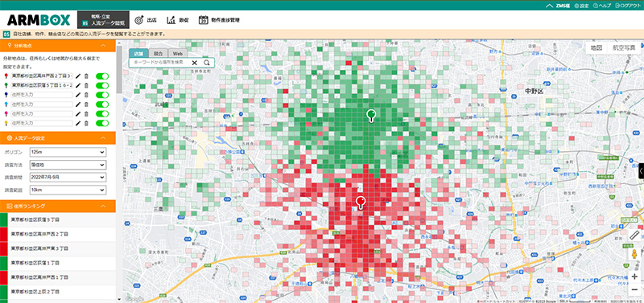This screenshot has width=644, height=303.
Task: Switch to the Web tab above map search
Action: pos(177,53)
